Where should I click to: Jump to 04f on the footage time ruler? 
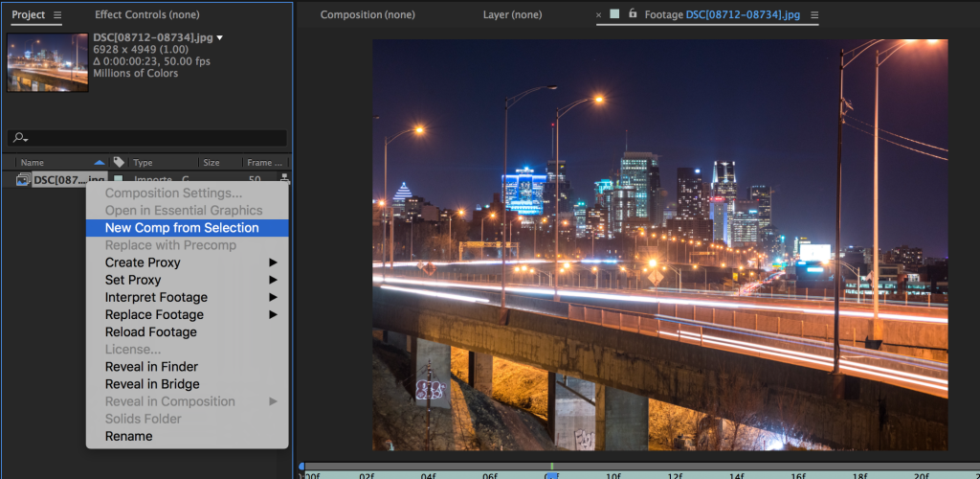click(x=428, y=476)
